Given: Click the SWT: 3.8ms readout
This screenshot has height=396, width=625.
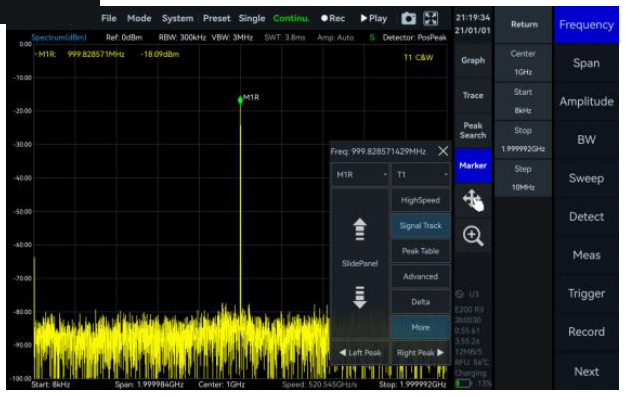Looking at the screenshot, I should (285, 37).
